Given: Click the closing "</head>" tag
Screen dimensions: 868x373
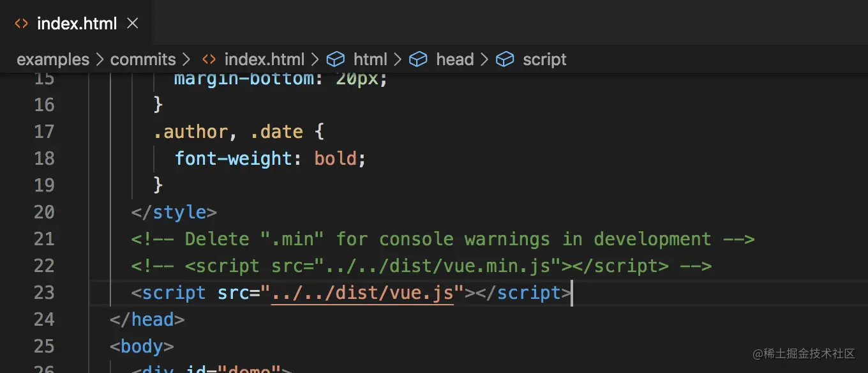Looking at the screenshot, I should point(147,319).
